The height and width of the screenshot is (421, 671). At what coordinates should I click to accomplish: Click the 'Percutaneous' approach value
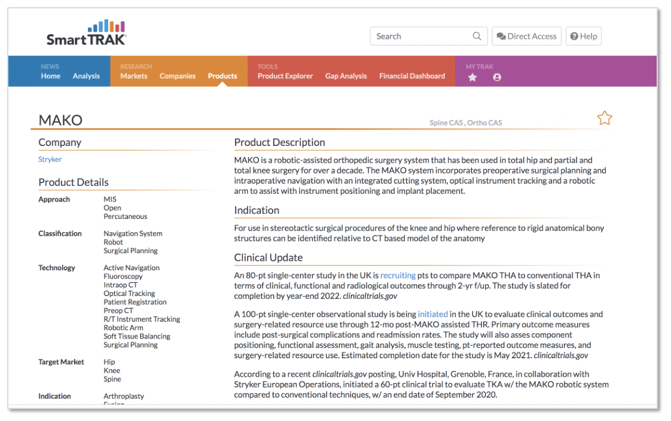[125, 216]
